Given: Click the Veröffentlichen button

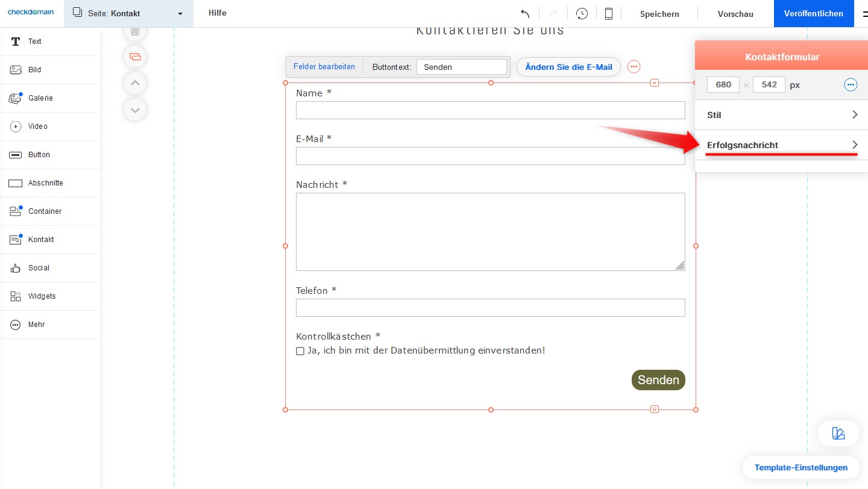Looking at the screenshot, I should [813, 13].
